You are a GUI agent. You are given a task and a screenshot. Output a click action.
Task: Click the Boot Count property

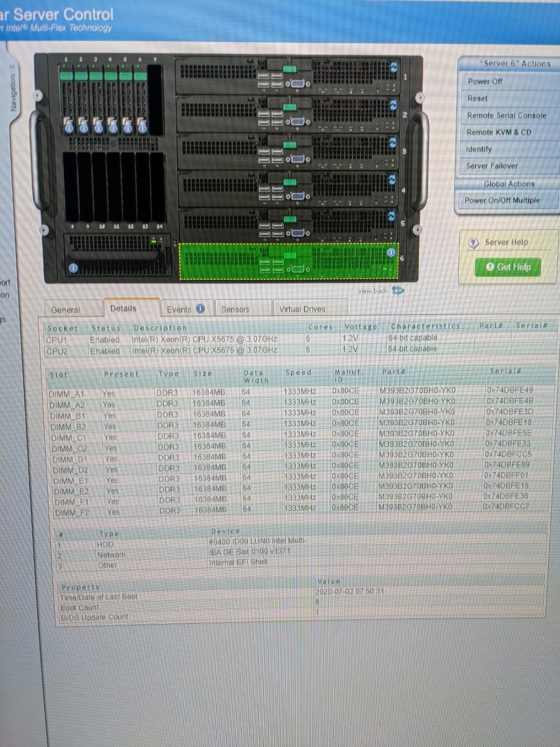(79, 607)
